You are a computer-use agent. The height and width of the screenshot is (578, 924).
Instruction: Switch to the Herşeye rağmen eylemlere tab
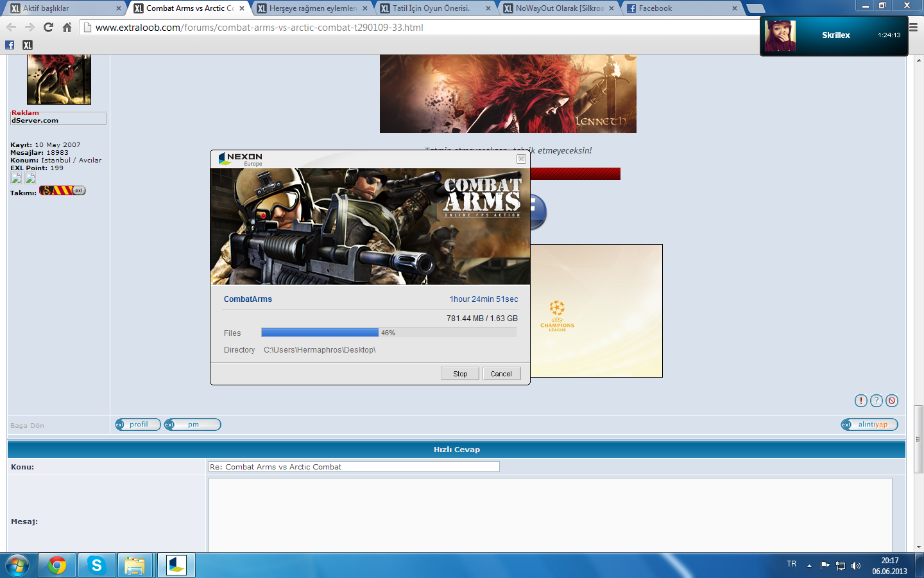tap(312, 8)
